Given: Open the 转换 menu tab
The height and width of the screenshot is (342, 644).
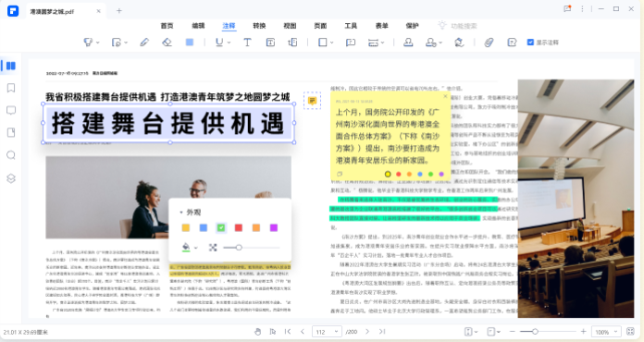Looking at the screenshot, I should [259, 26].
